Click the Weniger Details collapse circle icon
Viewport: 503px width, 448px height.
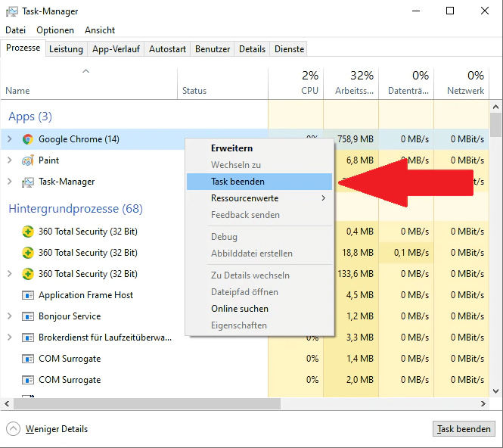point(13,429)
